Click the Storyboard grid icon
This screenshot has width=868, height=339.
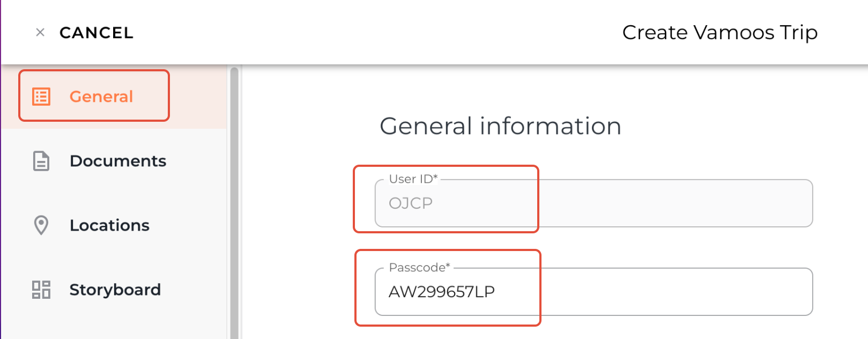(x=41, y=290)
